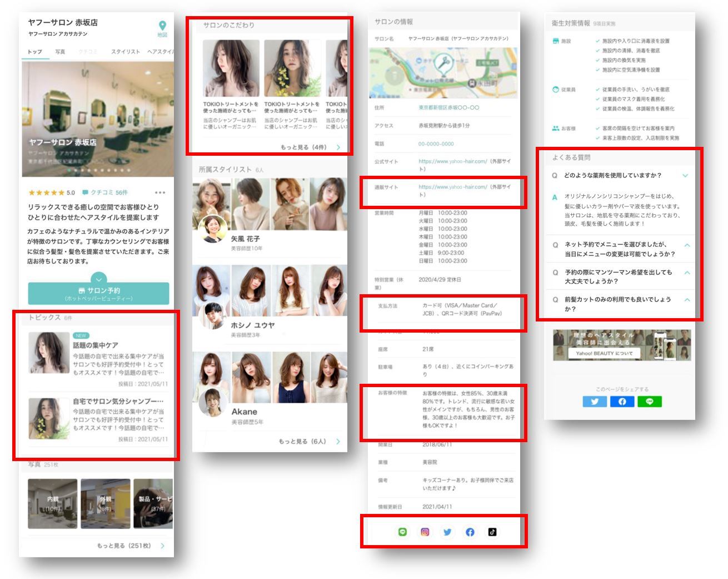Viewport: 728px width, 579px height.
Task: Tap 矢風 花子 stylist avatar
Action: point(212,229)
